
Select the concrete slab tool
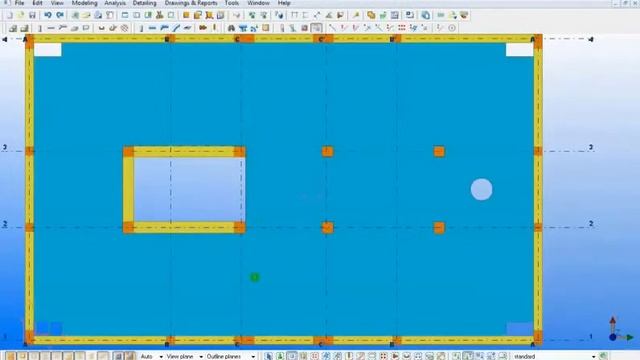(x=74, y=28)
